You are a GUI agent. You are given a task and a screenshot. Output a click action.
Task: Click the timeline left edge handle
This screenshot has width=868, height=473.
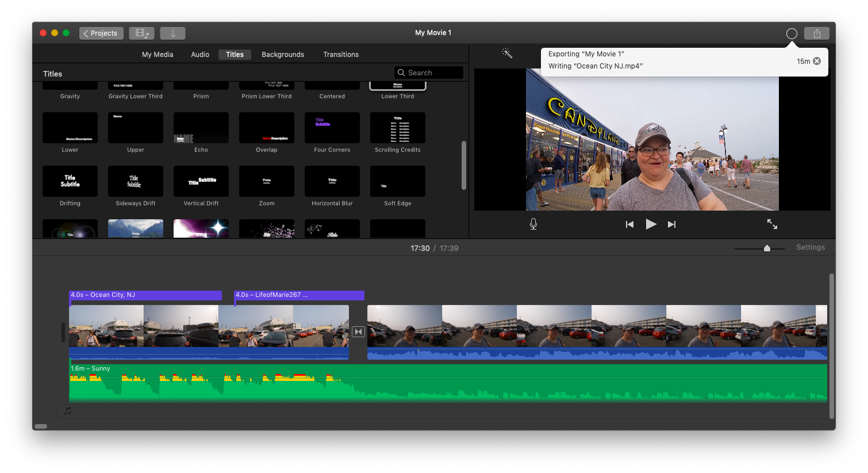[63, 333]
